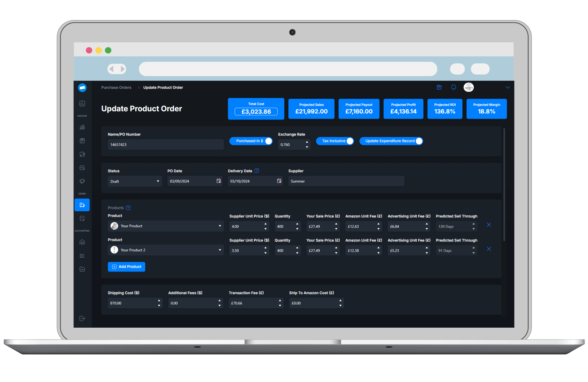Click Amazon Unit Fee £12.63 field

tap(364, 226)
